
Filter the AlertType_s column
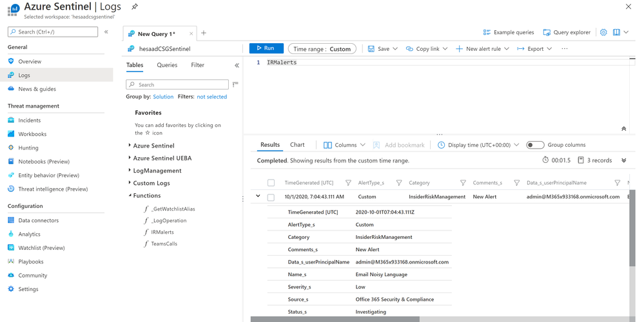[399, 183]
